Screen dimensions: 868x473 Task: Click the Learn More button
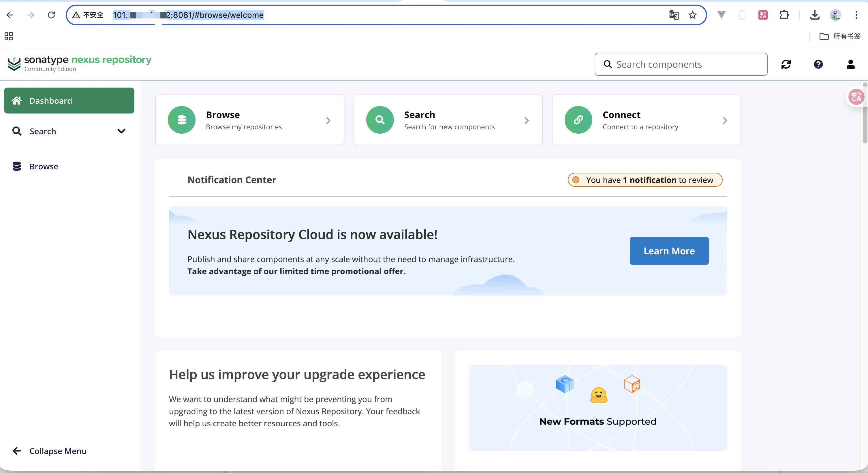[x=669, y=251]
